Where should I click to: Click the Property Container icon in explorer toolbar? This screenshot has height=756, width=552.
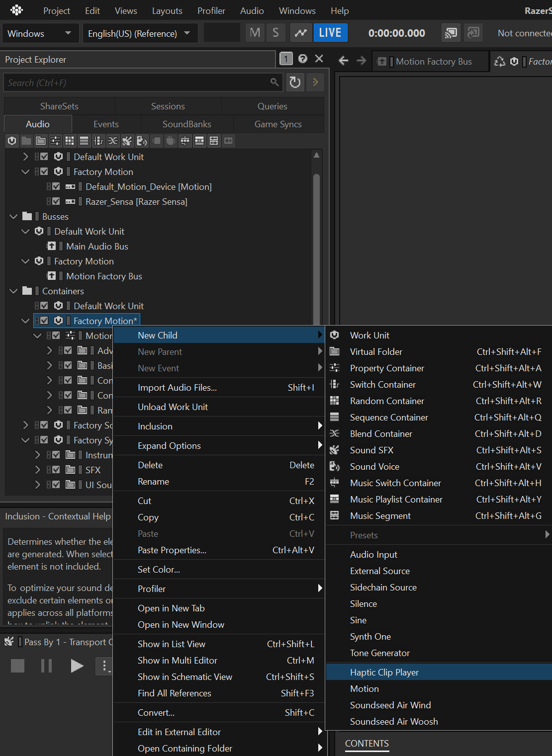[x=55, y=141]
